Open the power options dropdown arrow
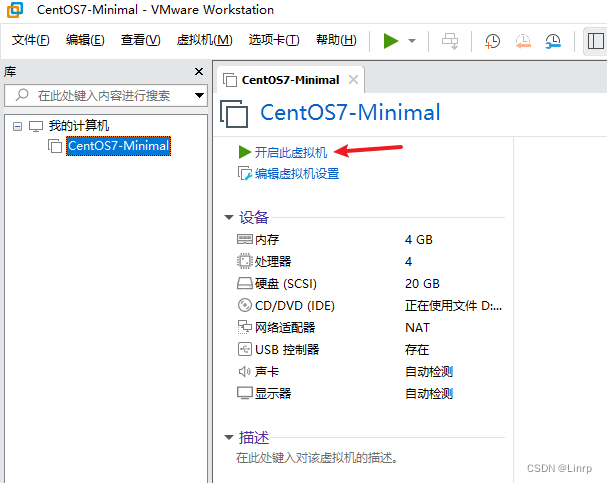Viewport: 607px width, 483px height. tap(412, 41)
